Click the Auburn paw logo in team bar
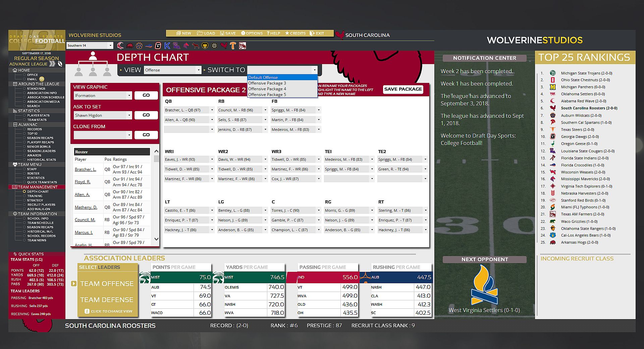The width and height of the screenshot is (644, 349). tap(139, 46)
